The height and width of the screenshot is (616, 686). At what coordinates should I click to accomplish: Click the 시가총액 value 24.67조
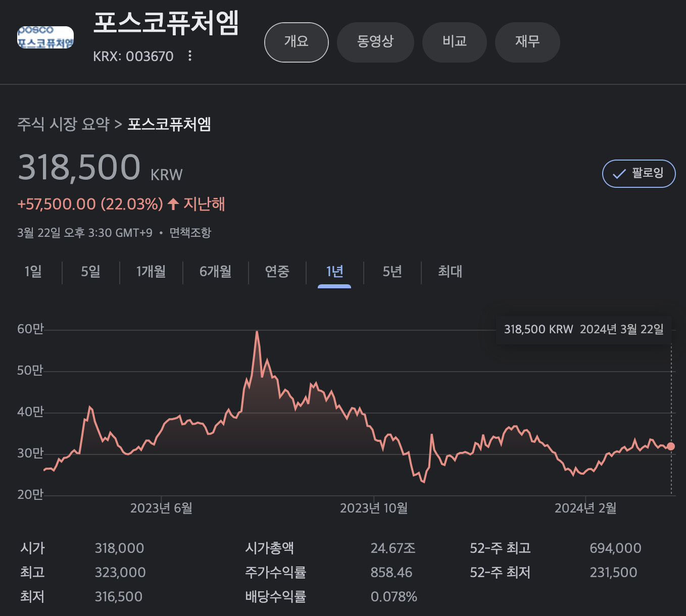click(393, 548)
